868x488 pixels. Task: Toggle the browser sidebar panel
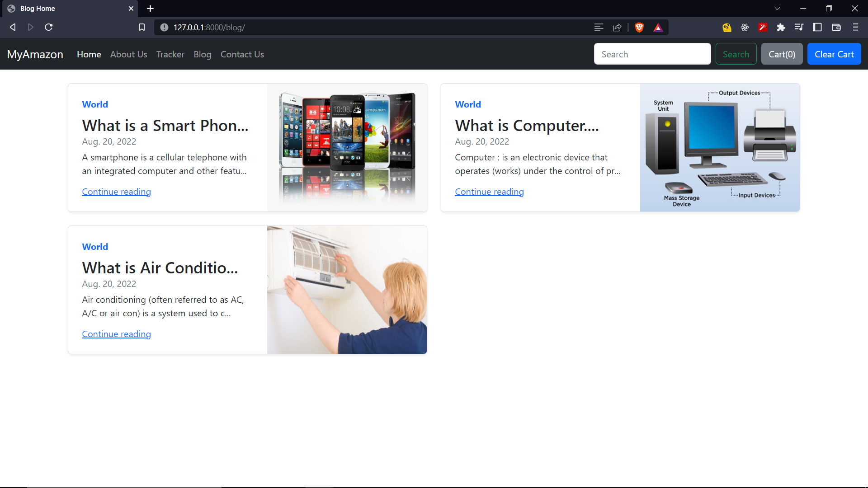817,27
